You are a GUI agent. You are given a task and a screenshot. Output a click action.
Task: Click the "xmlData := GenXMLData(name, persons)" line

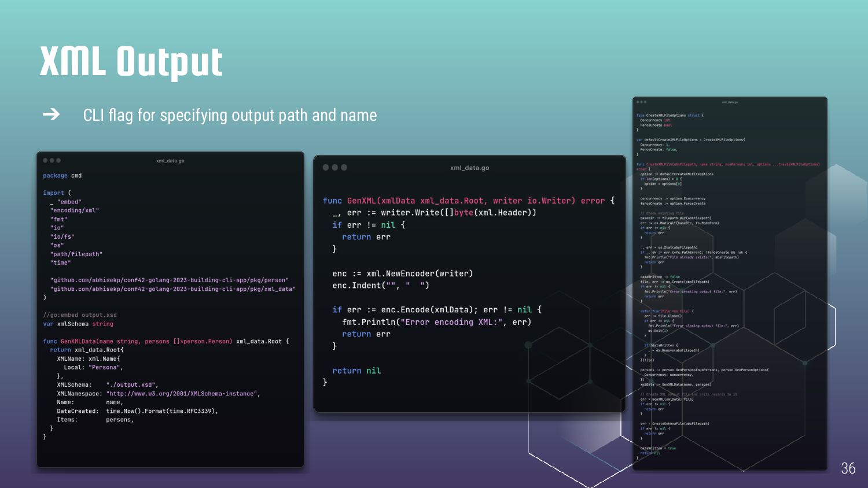pyautogui.click(x=676, y=385)
